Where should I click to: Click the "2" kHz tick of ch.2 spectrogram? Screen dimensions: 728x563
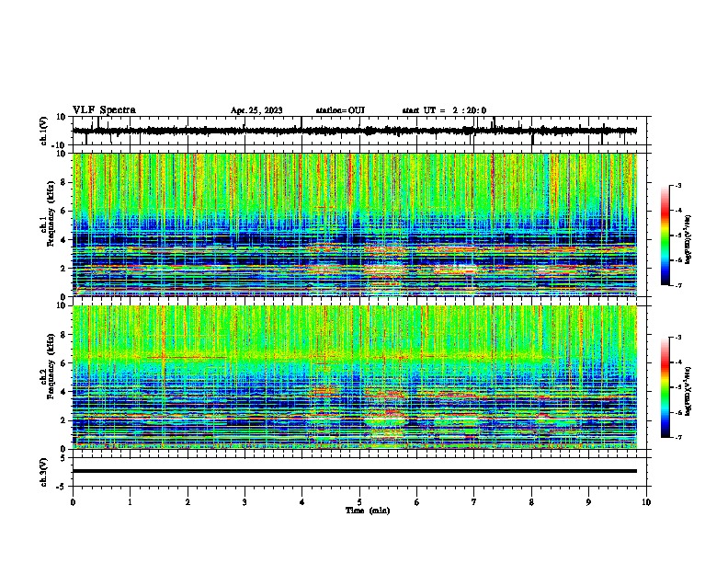point(63,420)
